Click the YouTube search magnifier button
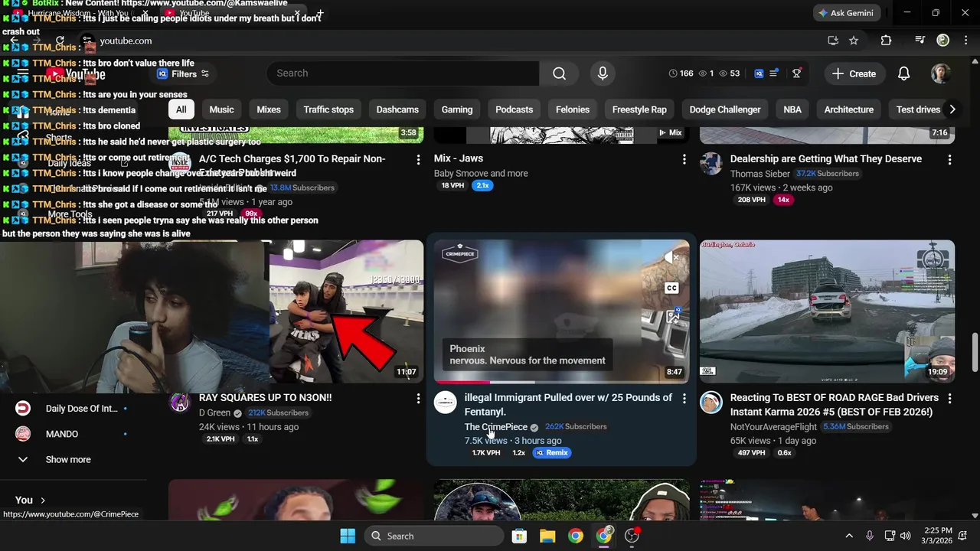This screenshot has width=980, height=551. point(560,73)
